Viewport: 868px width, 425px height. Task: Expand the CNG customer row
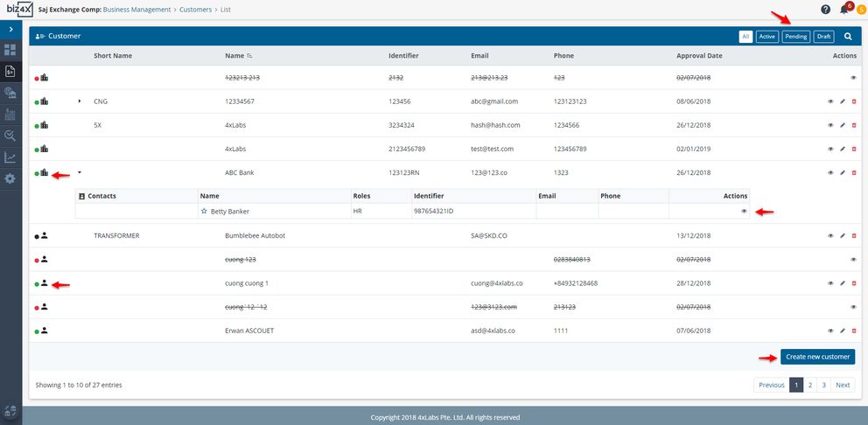pyautogui.click(x=79, y=101)
